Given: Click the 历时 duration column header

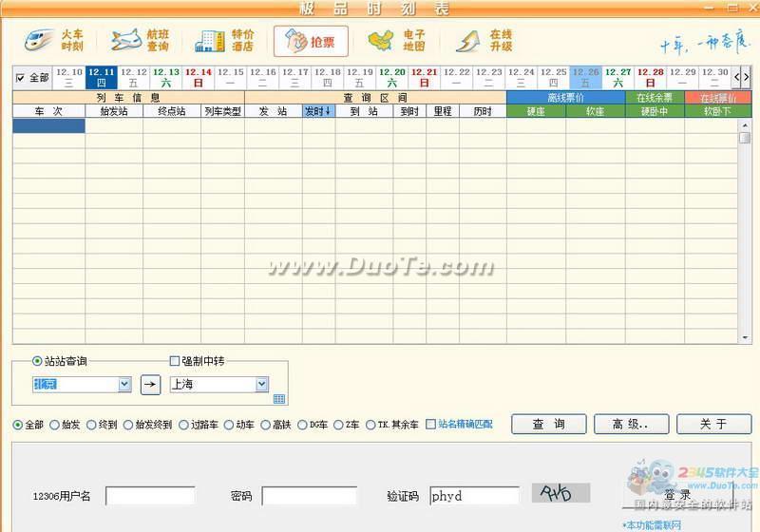Looking at the screenshot, I should click(483, 111).
